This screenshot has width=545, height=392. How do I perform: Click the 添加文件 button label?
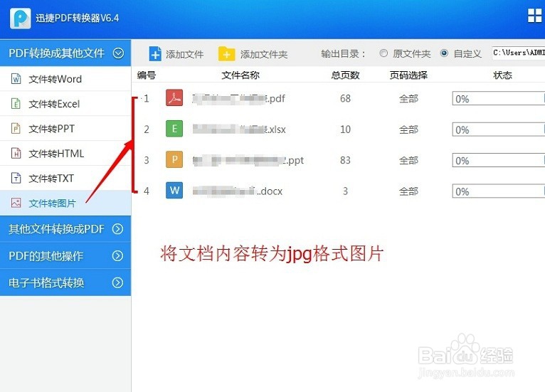click(x=184, y=54)
